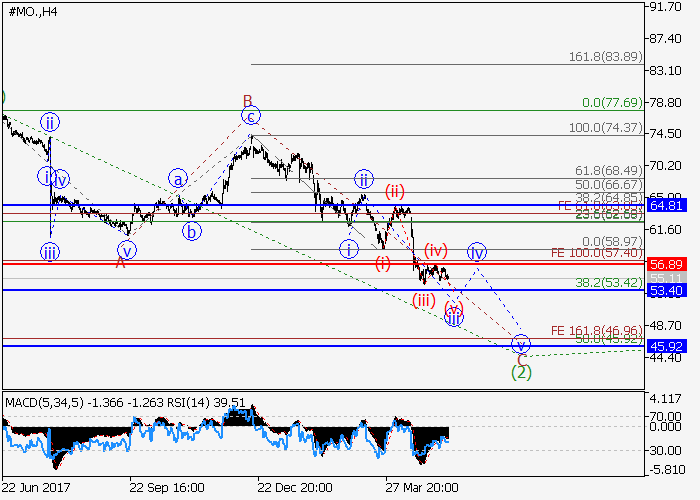Select the red C wave label

[521, 358]
